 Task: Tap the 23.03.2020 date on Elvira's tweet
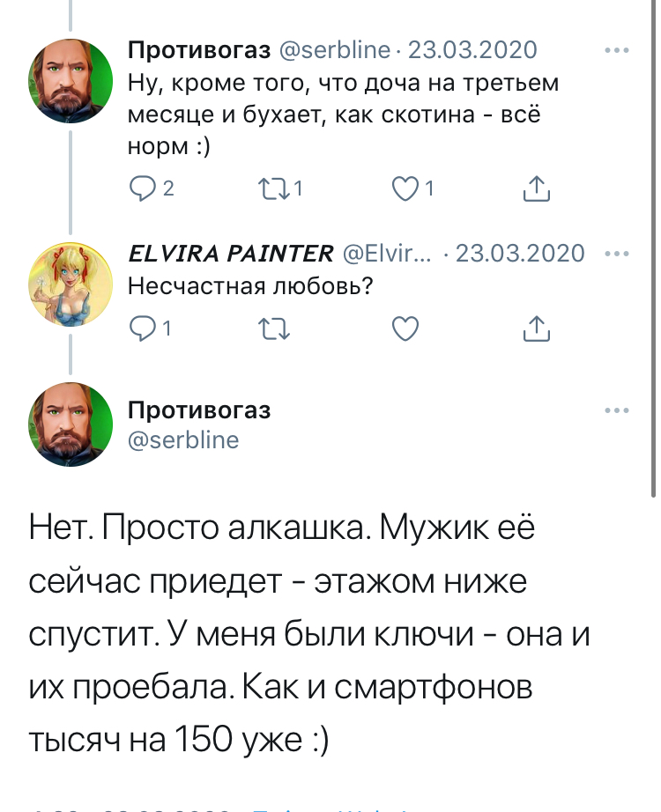pos(520,255)
